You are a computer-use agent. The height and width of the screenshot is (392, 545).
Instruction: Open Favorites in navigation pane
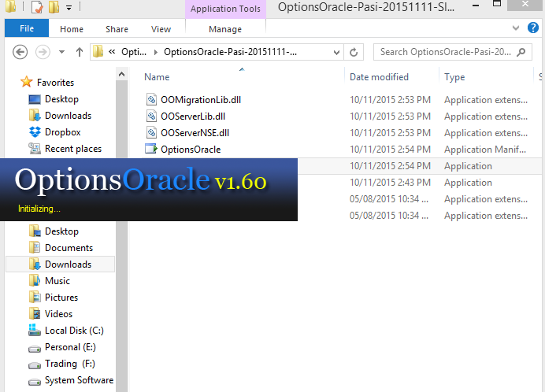tap(55, 83)
